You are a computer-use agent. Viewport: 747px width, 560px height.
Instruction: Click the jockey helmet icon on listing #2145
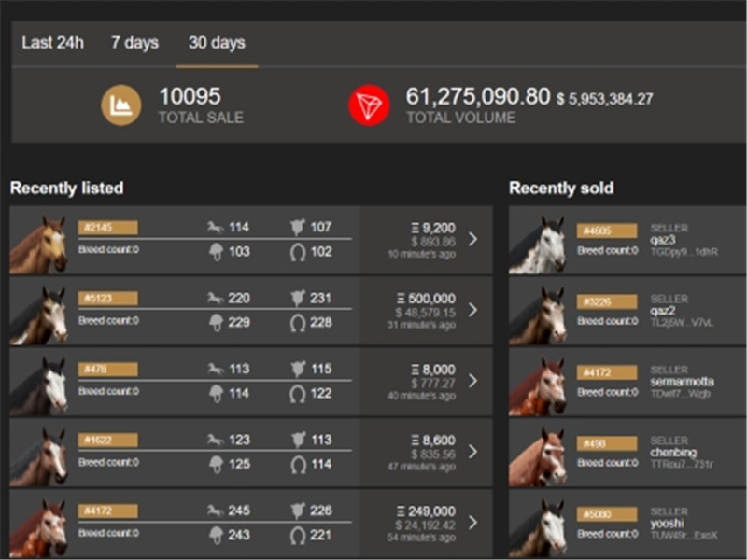[x=215, y=251]
